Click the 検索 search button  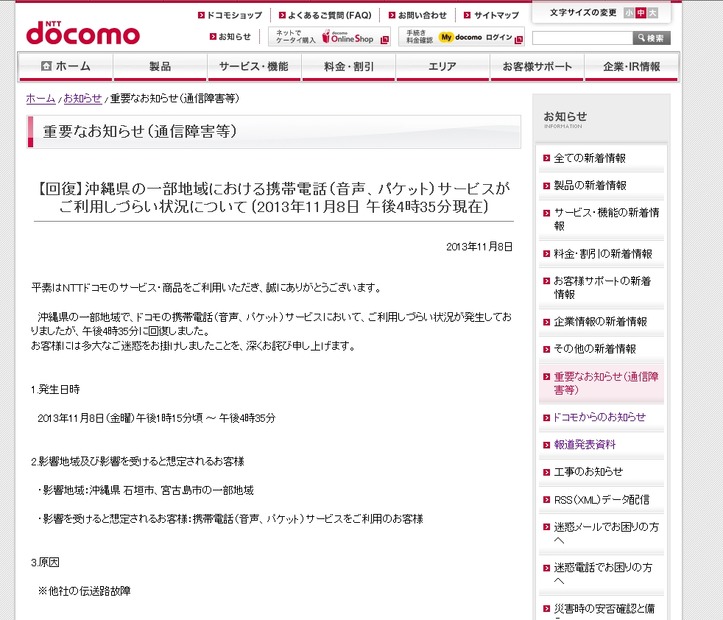652,38
